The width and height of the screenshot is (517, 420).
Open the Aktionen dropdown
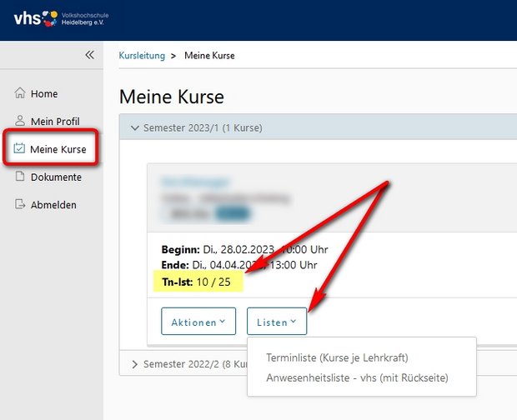click(198, 322)
